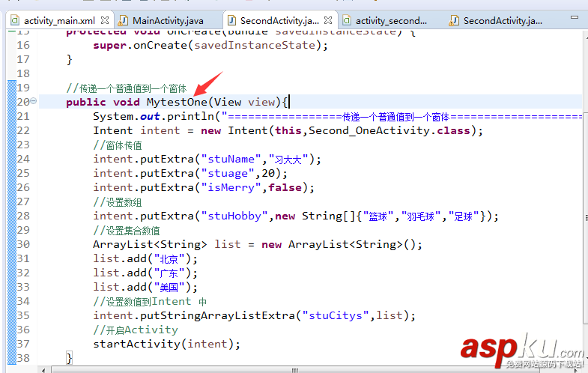
Task: Close the activity_main.xml tab
Action: click(x=105, y=20)
